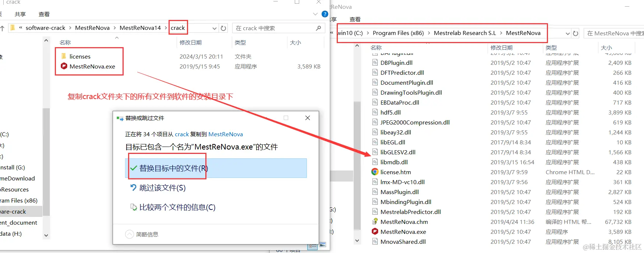Click the hdf5.dll file icon
Screen dimensions: 644x253
point(375,112)
